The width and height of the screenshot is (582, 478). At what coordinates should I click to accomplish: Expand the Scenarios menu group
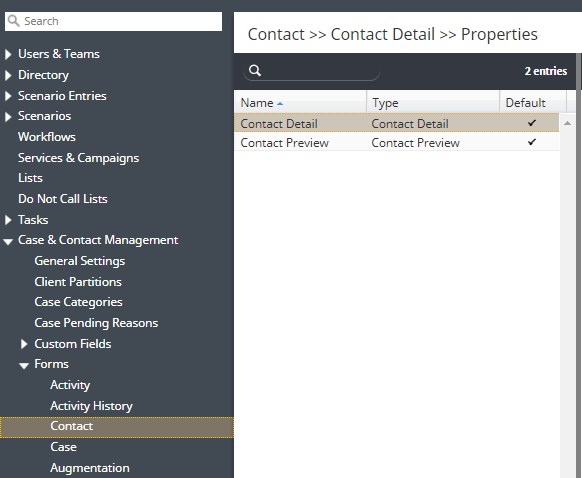click(x=8, y=117)
